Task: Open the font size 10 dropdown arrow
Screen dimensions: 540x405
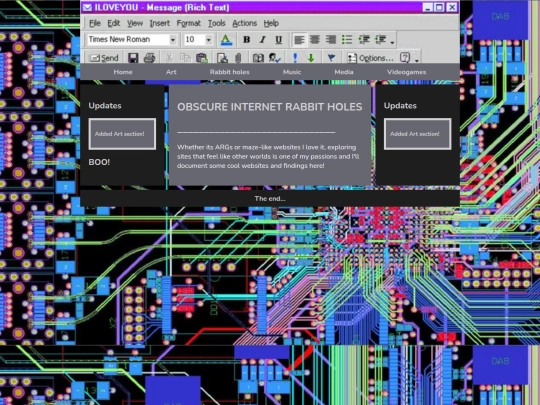Action: (208, 40)
